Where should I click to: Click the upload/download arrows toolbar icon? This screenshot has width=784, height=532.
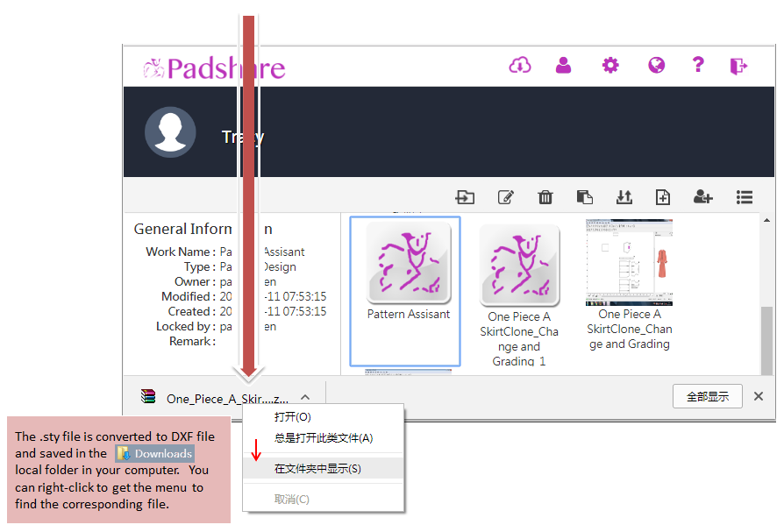[624, 197]
